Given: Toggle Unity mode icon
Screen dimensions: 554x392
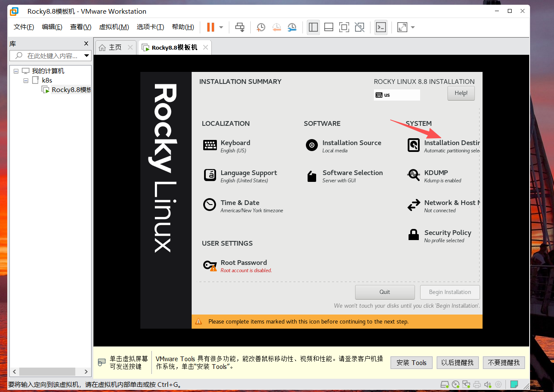Looking at the screenshot, I should tap(360, 27).
